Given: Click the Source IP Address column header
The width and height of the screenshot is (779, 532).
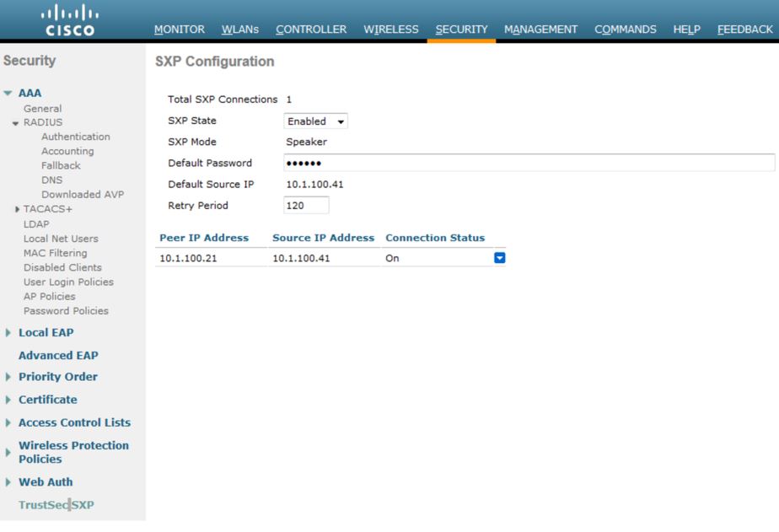Looking at the screenshot, I should click(324, 238).
